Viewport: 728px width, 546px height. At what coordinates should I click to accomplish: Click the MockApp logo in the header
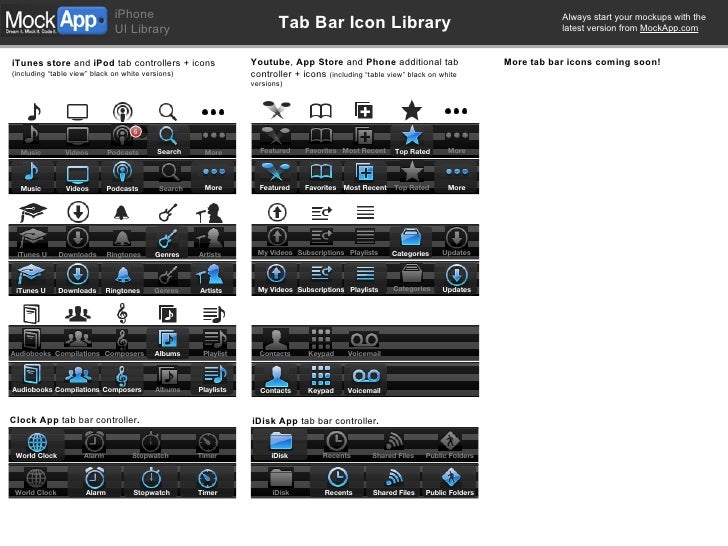point(56,21)
